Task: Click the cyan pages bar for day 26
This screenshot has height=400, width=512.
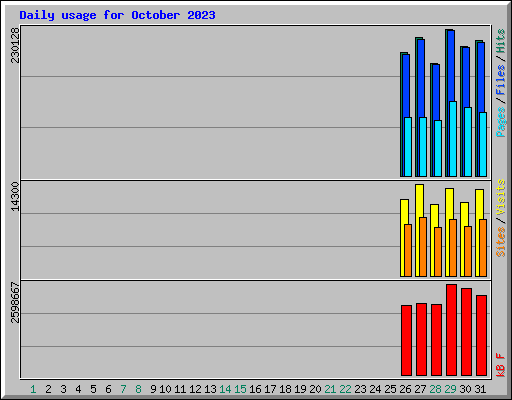Action: (x=408, y=147)
